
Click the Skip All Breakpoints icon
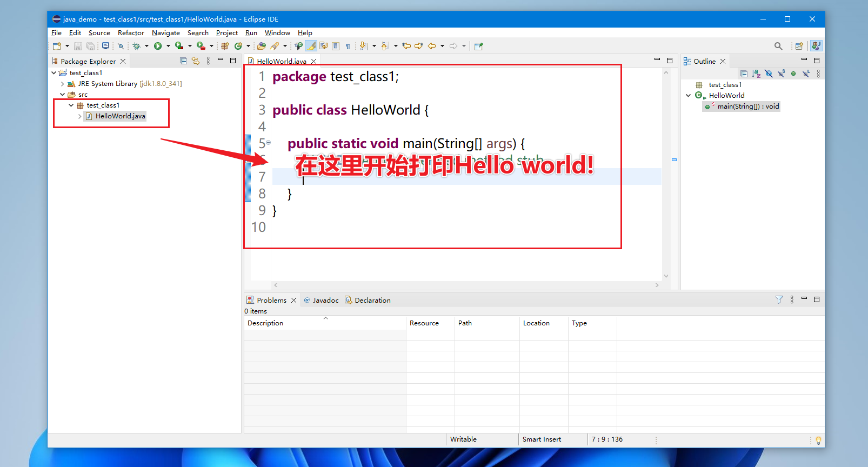[121, 46]
